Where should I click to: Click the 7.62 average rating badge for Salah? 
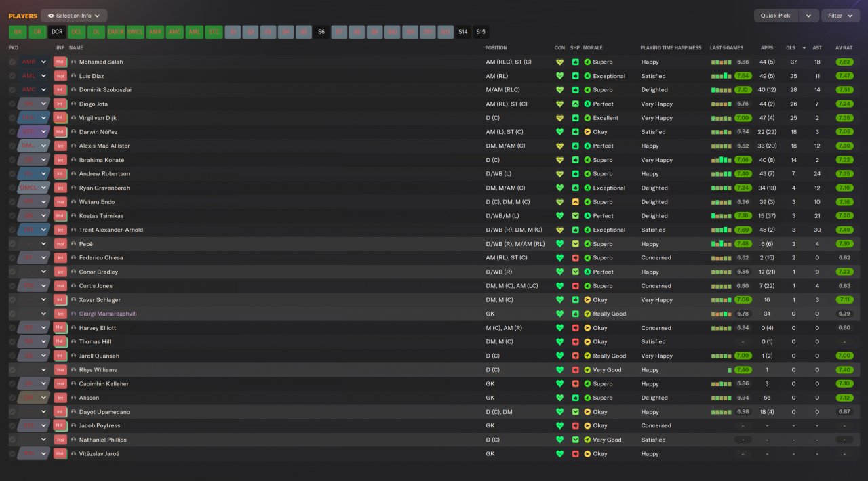[x=844, y=62]
